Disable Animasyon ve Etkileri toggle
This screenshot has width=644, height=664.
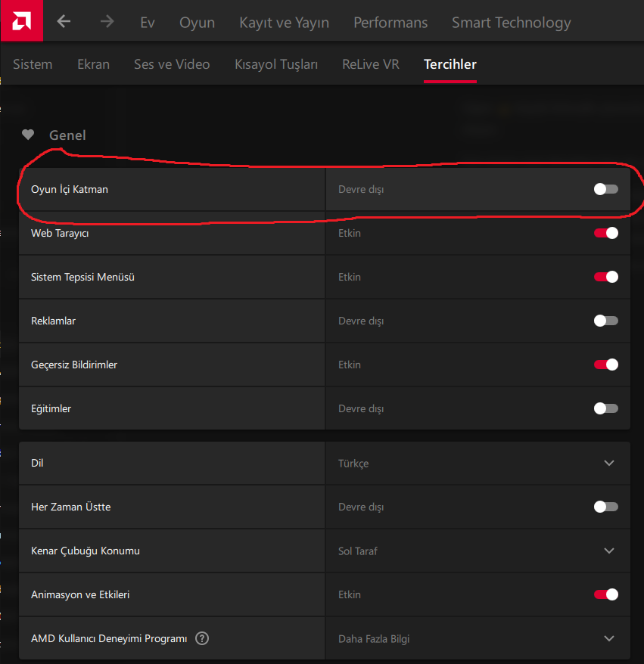click(606, 594)
